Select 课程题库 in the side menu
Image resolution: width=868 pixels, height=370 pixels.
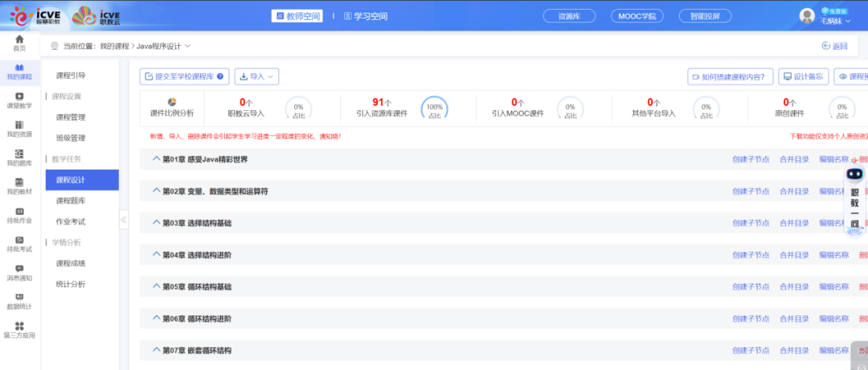point(71,200)
